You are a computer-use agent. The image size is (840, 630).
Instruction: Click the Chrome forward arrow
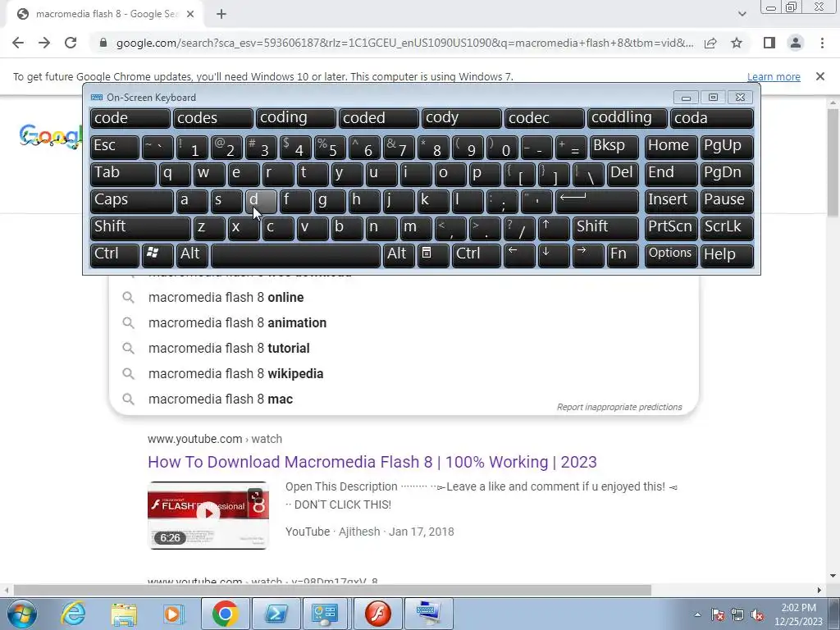[x=44, y=43]
